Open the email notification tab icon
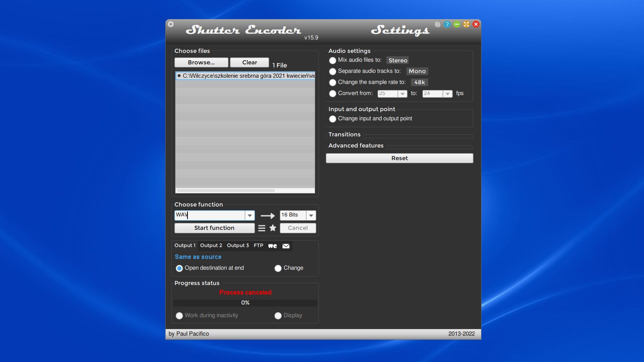644x362 pixels. coord(286,246)
